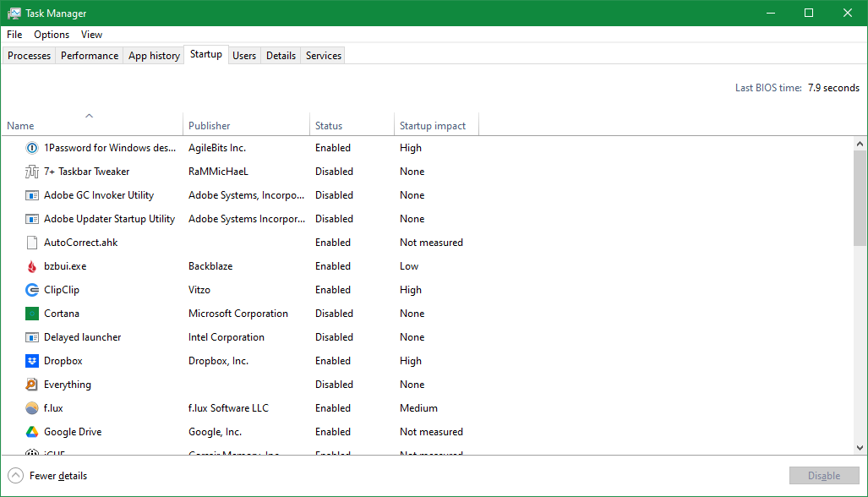
Task: Open the Options menu
Action: point(51,34)
